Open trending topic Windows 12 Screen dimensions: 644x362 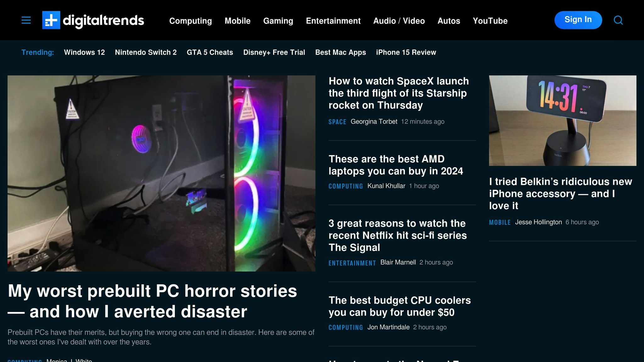pos(84,52)
